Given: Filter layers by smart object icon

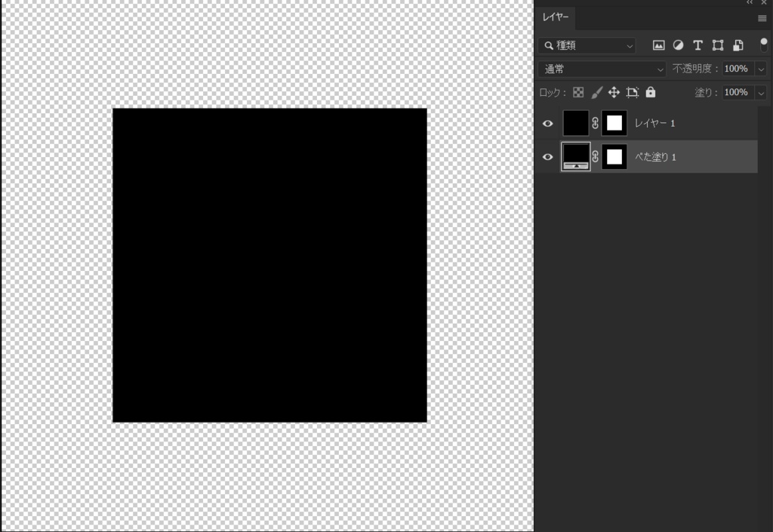Looking at the screenshot, I should [738, 45].
